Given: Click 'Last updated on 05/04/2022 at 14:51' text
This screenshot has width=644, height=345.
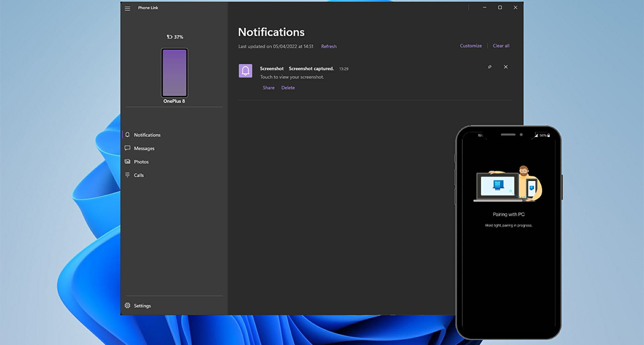Looking at the screenshot, I should [275, 47].
